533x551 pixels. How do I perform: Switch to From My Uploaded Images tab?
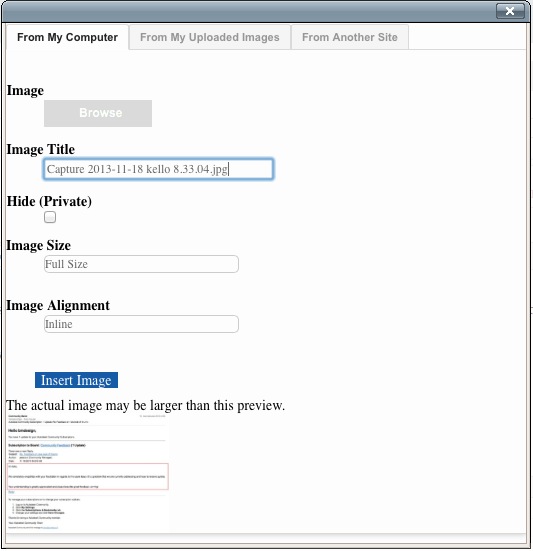tap(210, 37)
